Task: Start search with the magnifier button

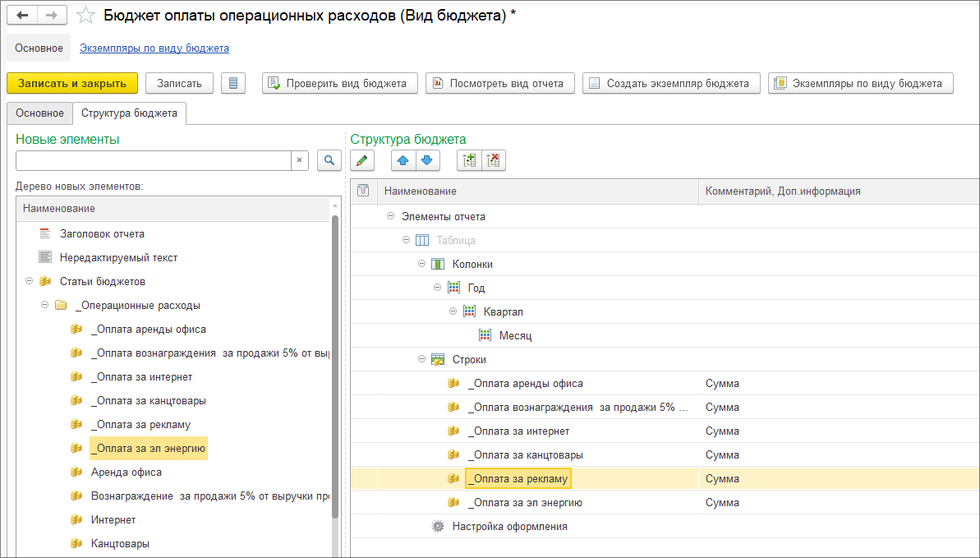Action: 329,160
